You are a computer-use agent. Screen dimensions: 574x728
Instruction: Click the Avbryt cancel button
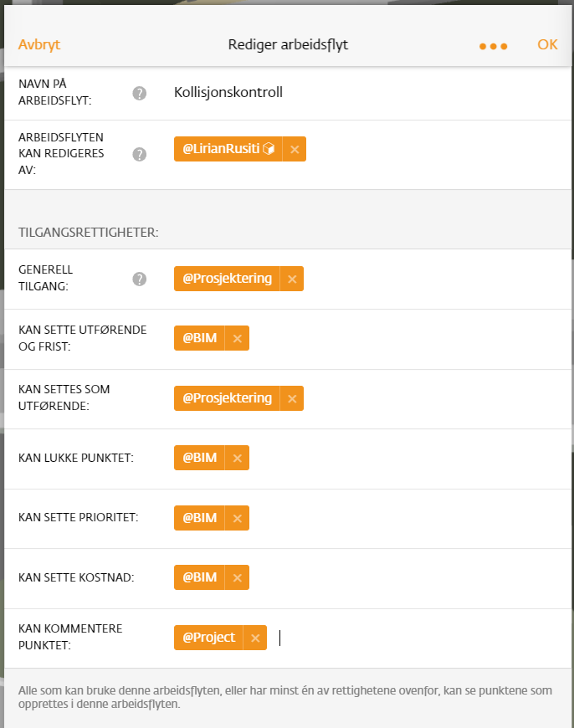(x=39, y=44)
